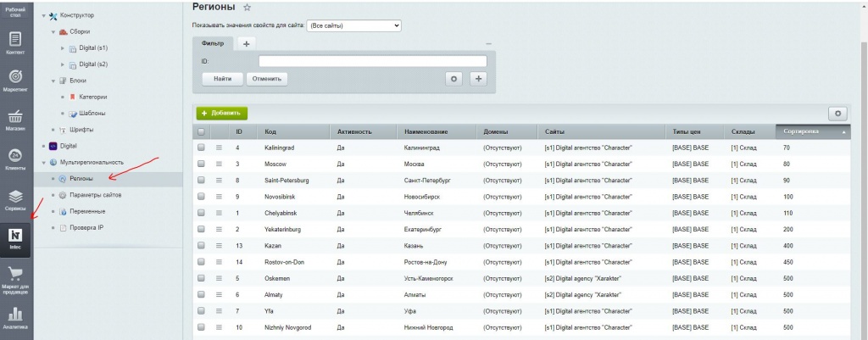Click the green Добавить button
This screenshot has height=340, width=868.
(x=221, y=113)
